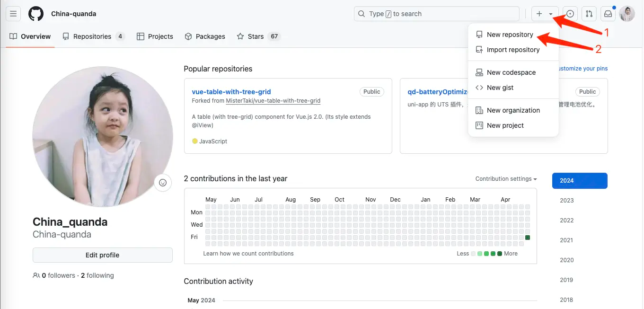Open issues via the circular issues icon
This screenshot has width=644, height=309.
pos(570,14)
